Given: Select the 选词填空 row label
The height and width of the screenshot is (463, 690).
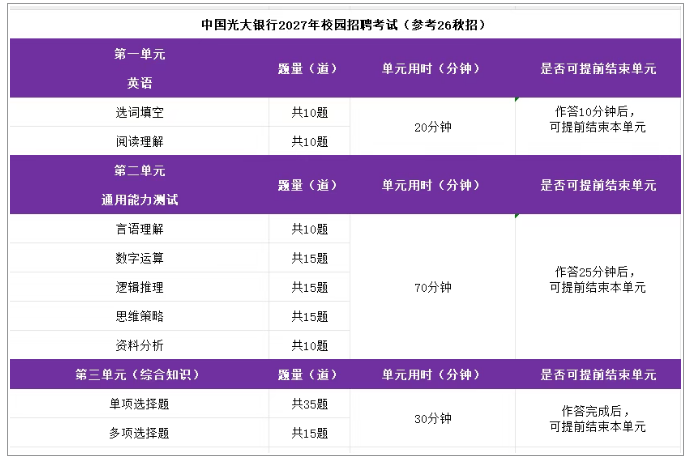Looking at the screenshot, I should 139,112.
